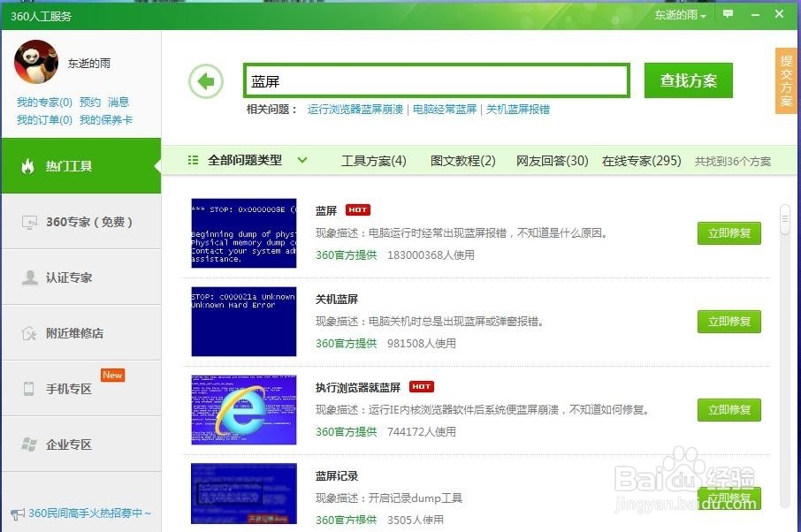Click the 183000368人使用 usage count

click(431, 255)
